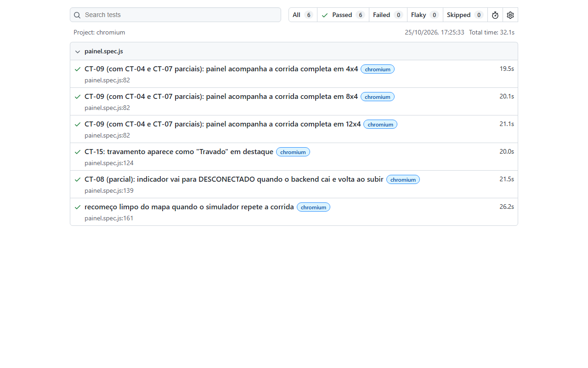This screenshot has height=368, width=588.
Task: Click the Total time: 32.1s text
Action: point(492,33)
